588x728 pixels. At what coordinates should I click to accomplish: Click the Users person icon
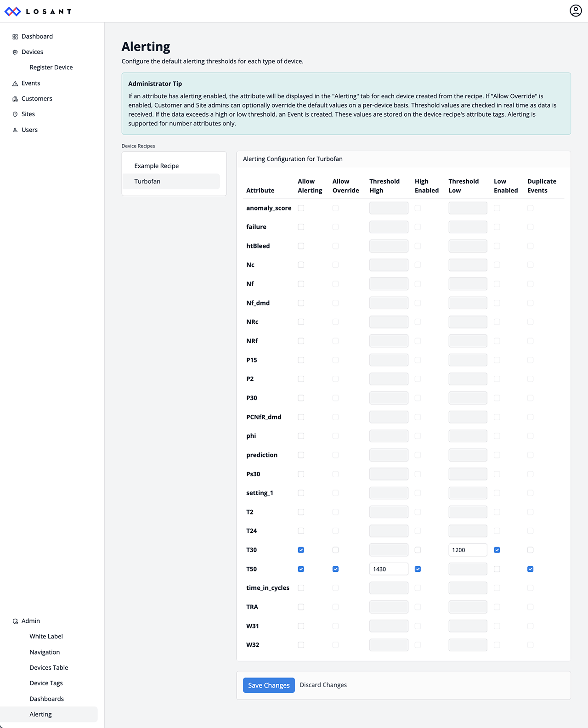click(15, 130)
